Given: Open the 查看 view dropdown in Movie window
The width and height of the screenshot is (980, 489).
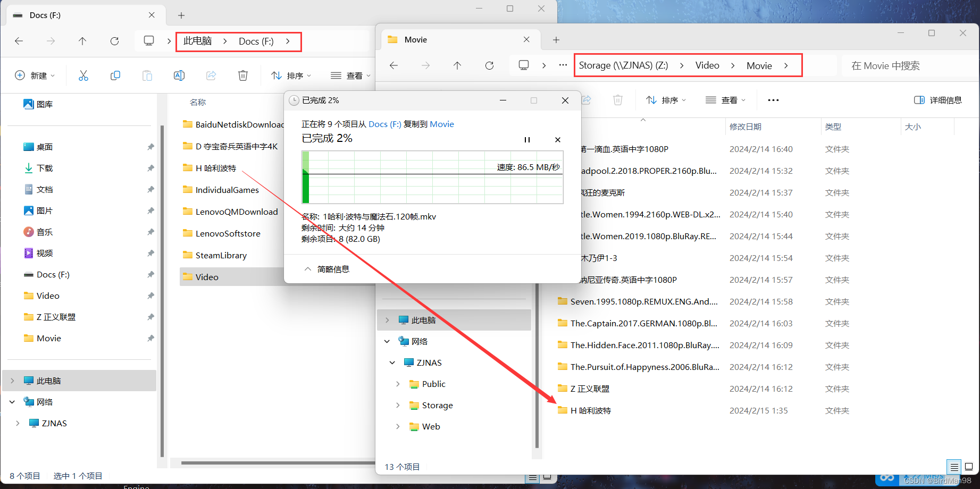Looking at the screenshot, I should (725, 100).
